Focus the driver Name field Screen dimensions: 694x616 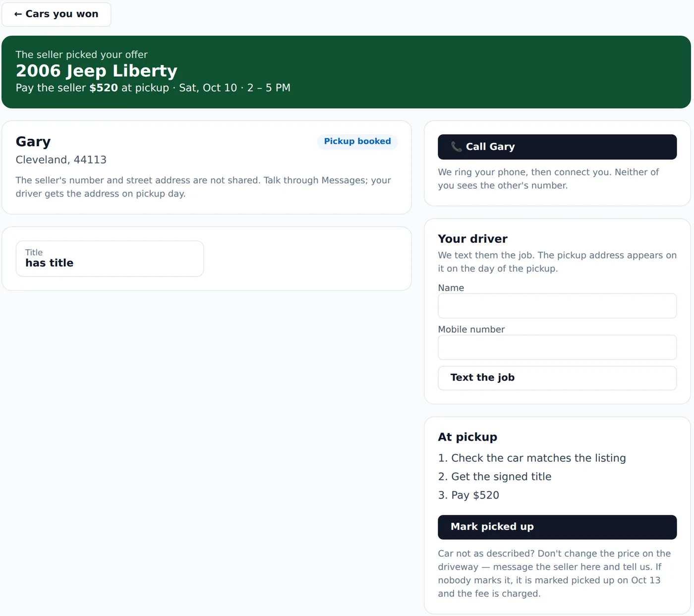coord(557,306)
